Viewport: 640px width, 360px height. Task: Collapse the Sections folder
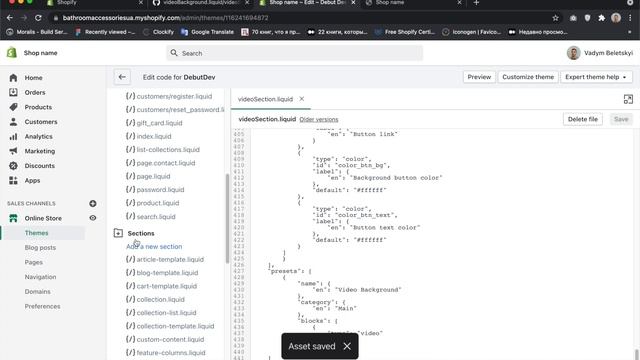pos(118,233)
